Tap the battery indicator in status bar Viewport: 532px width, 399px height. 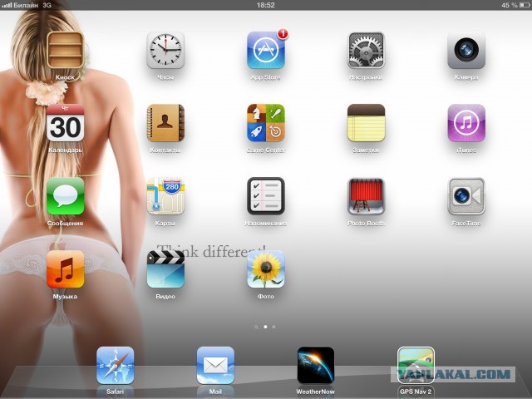click(525, 5)
